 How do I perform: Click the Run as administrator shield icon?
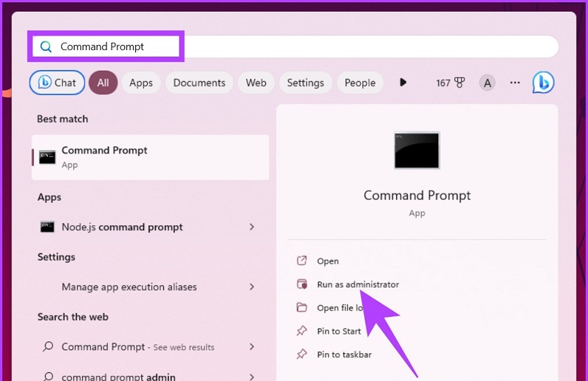(x=302, y=284)
